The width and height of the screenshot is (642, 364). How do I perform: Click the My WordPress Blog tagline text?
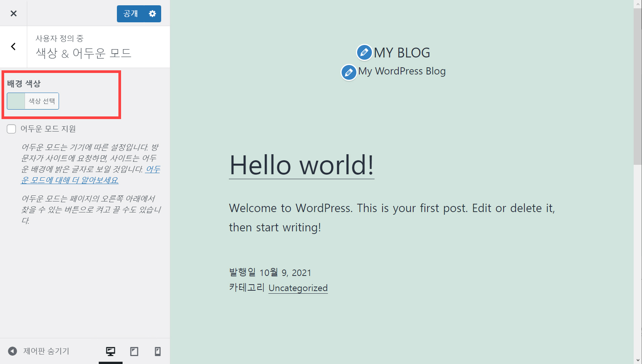(402, 71)
